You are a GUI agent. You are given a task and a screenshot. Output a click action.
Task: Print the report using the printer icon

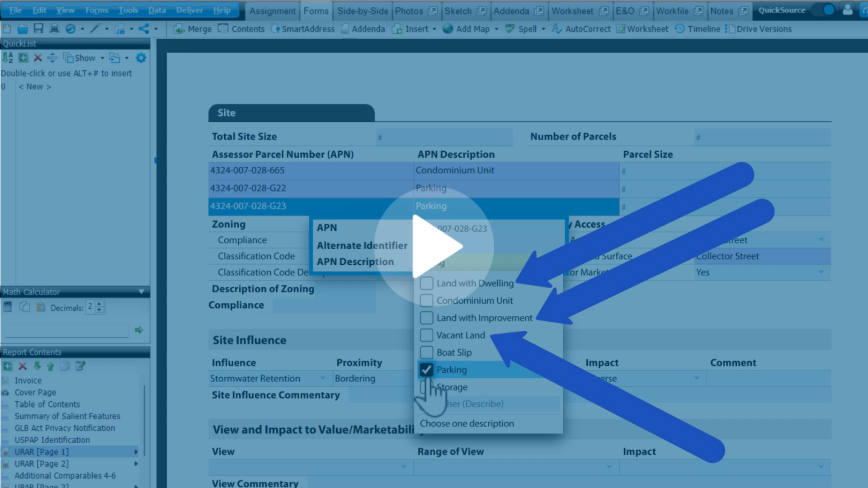[54, 29]
